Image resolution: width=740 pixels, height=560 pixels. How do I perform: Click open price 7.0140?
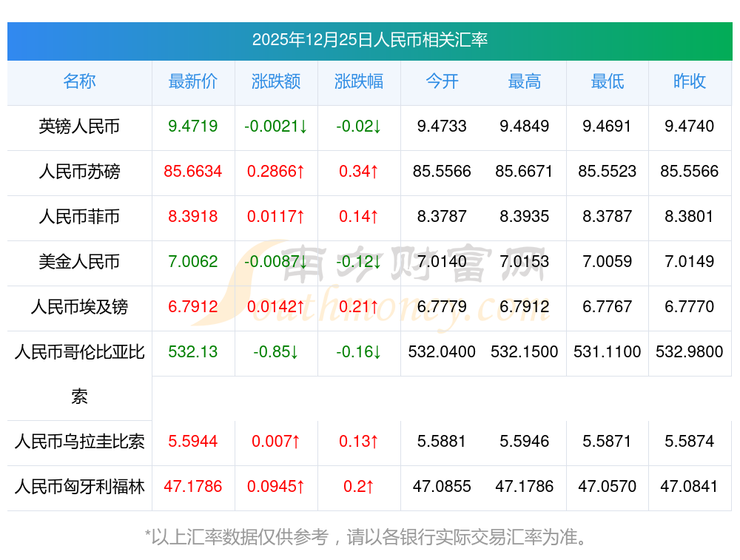pyautogui.click(x=442, y=261)
